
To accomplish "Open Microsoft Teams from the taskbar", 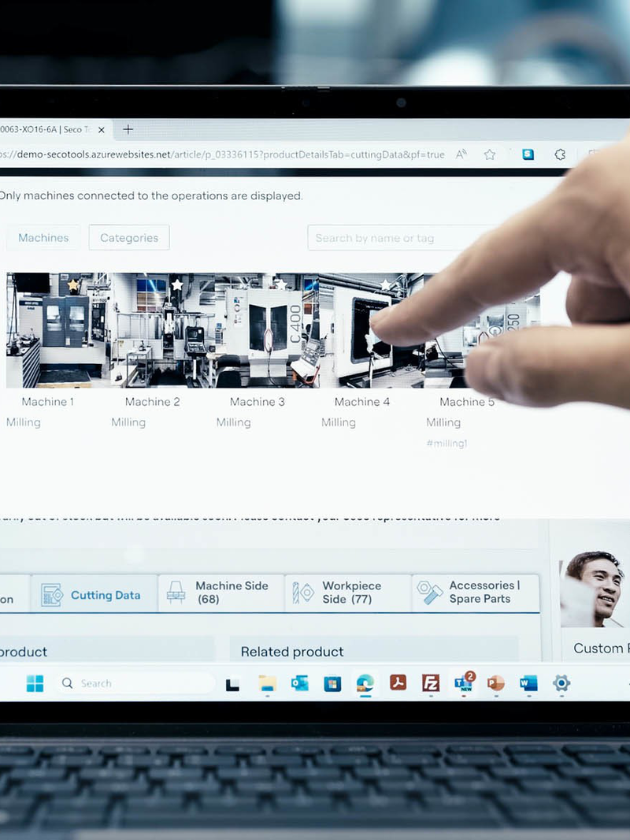I will click(463, 683).
